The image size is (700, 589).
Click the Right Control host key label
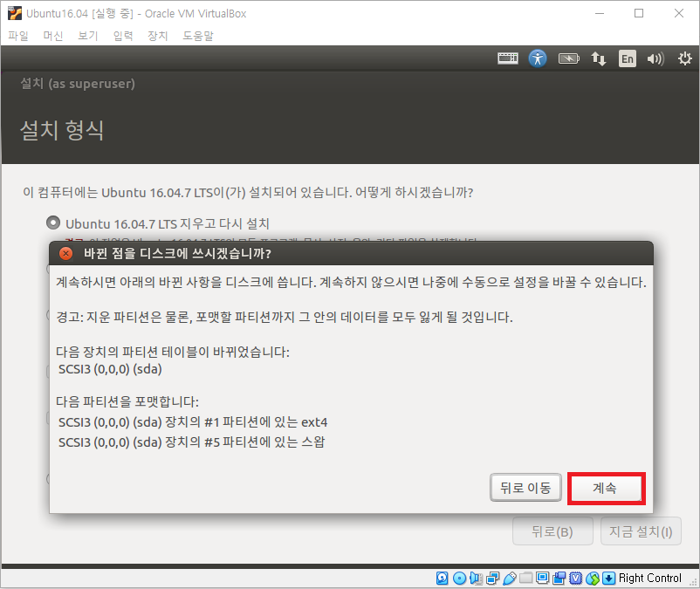pos(650,579)
